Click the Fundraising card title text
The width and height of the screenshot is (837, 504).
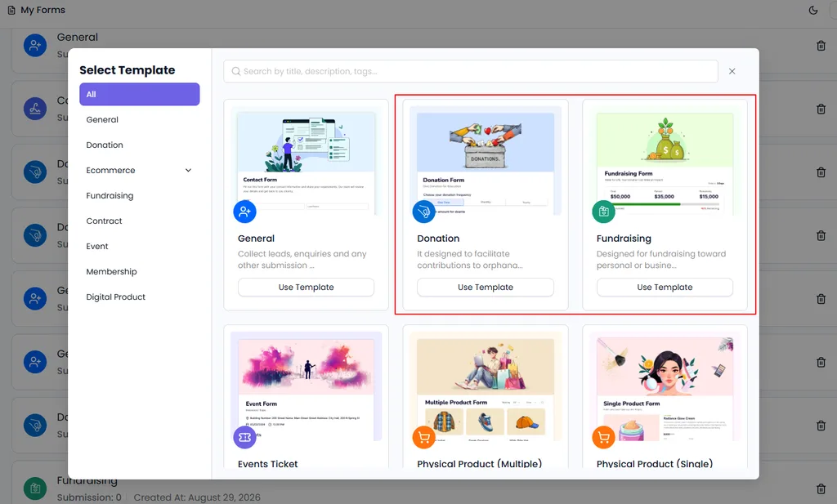(x=624, y=239)
